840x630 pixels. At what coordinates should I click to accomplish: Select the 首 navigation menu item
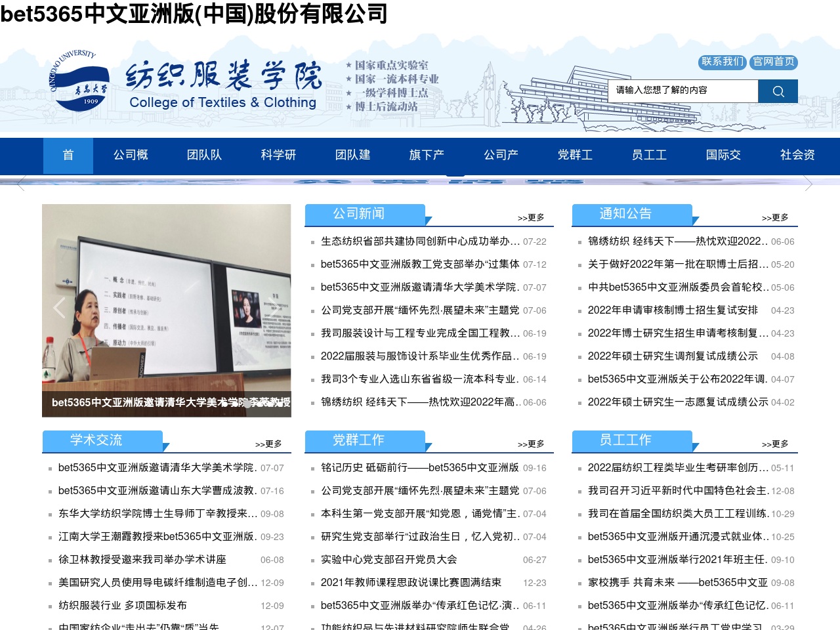pyautogui.click(x=68, y=156)
